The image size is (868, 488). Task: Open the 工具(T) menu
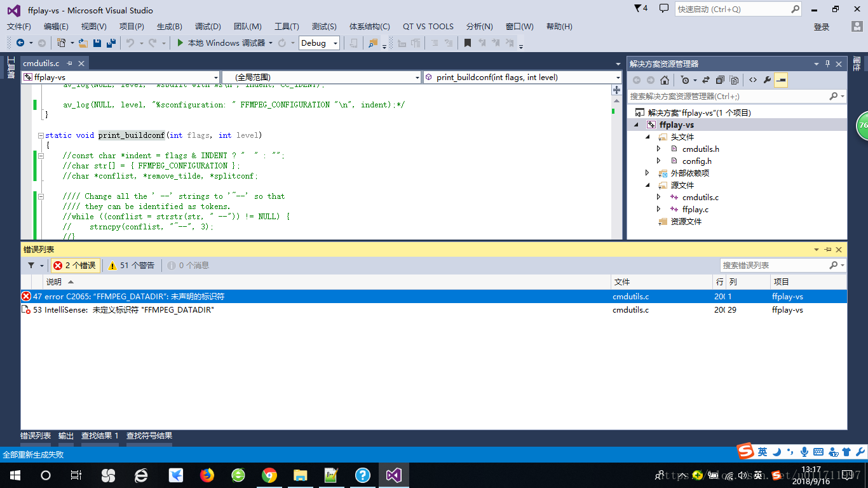287,26
